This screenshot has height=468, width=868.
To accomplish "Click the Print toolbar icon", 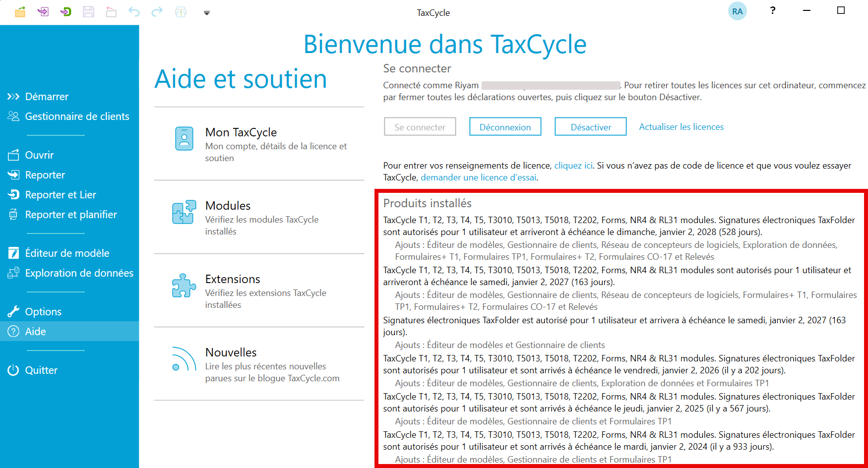I will [181, 12].
